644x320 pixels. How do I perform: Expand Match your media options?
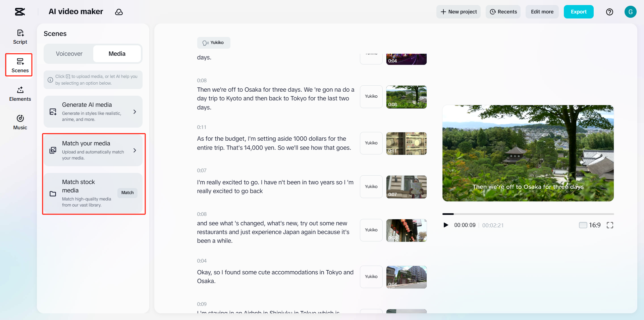135,150
